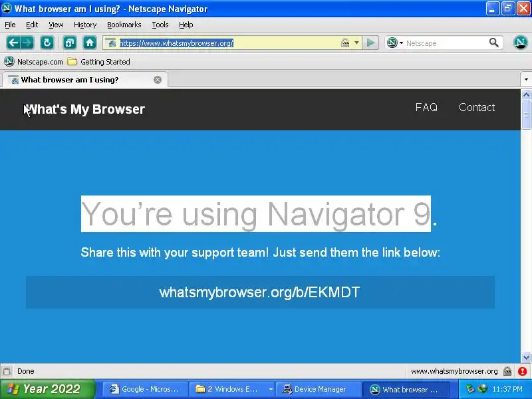Click the 11:37 PM system clock
The width and height of the screenshot is (532, 399).
coord(507,389)
